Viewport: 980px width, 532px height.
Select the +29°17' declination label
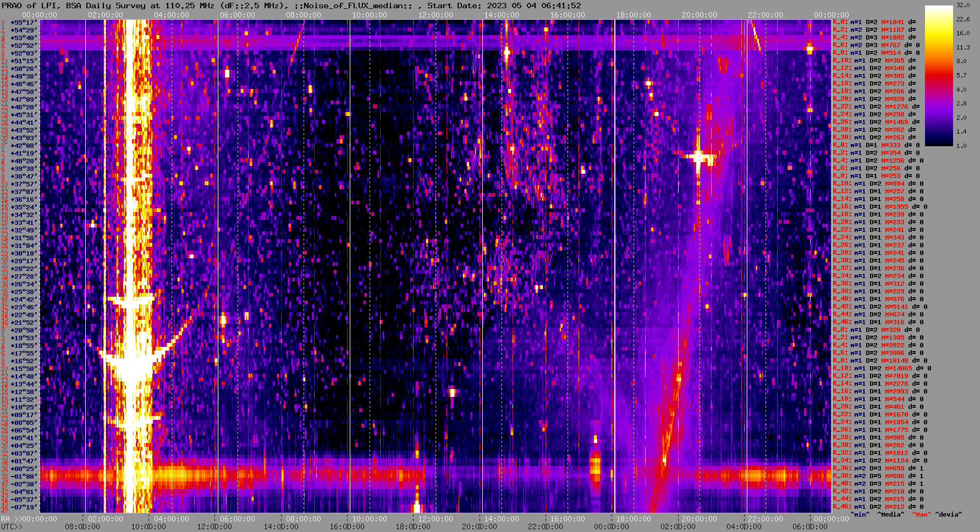click(24, 261)
